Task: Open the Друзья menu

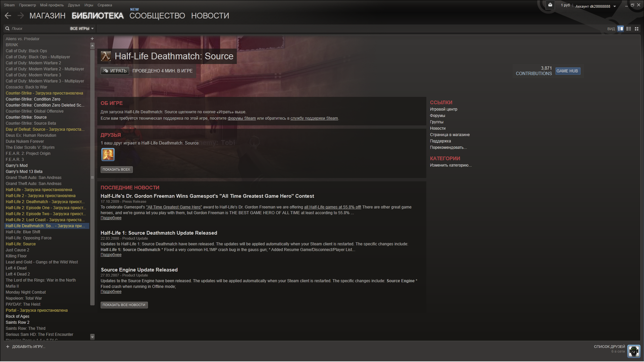Action: click(x=74, y=5)
